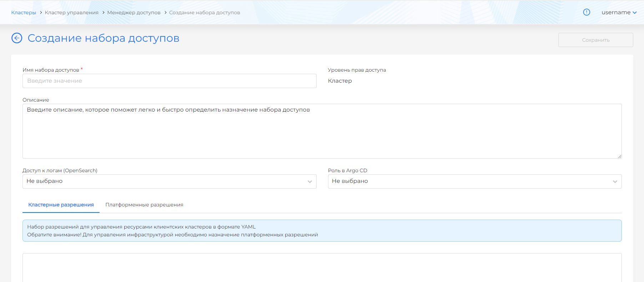
Task: Go back using the circled arrow icon
Action: (17, 38)
